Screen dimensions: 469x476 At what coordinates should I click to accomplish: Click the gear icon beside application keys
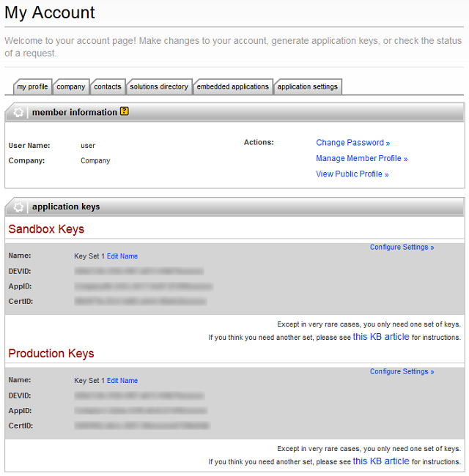(18, 207)
